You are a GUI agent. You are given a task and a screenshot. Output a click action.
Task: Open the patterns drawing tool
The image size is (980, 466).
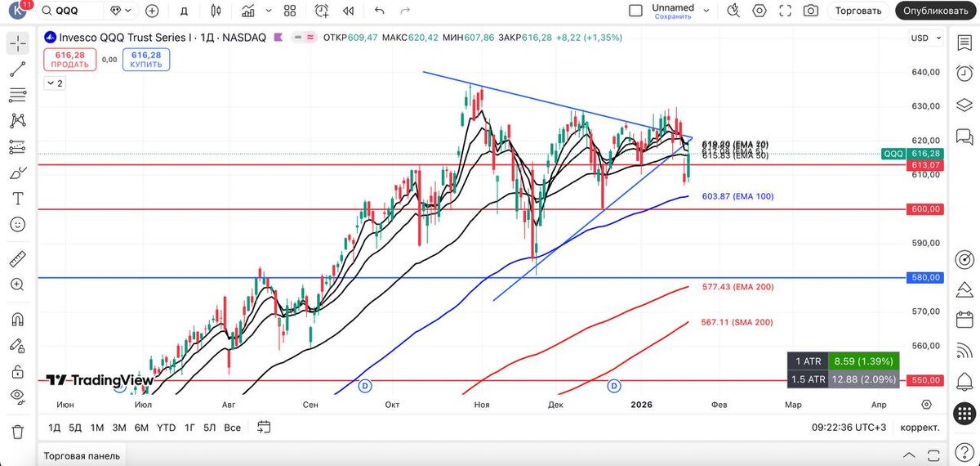coord(18,121)
